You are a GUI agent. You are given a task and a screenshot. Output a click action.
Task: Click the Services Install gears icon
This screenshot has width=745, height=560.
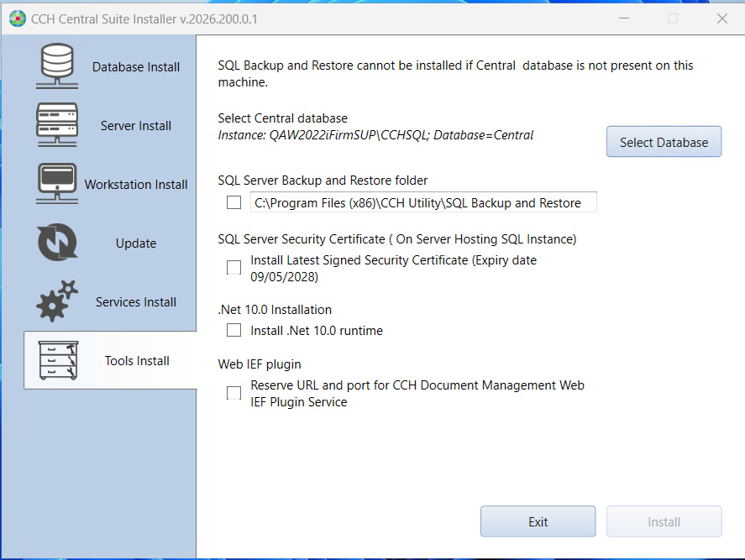pos(57,301)
